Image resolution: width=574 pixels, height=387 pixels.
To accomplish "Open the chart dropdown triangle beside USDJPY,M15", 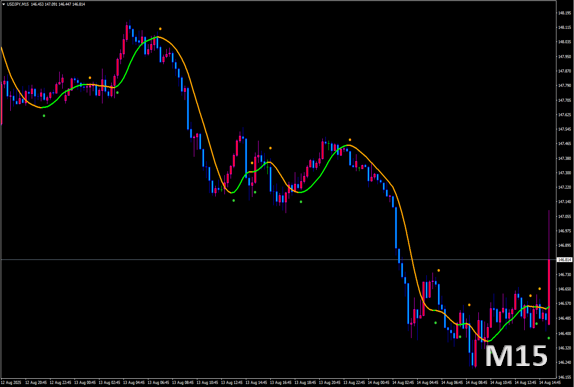I will click(x=4, y=4).
